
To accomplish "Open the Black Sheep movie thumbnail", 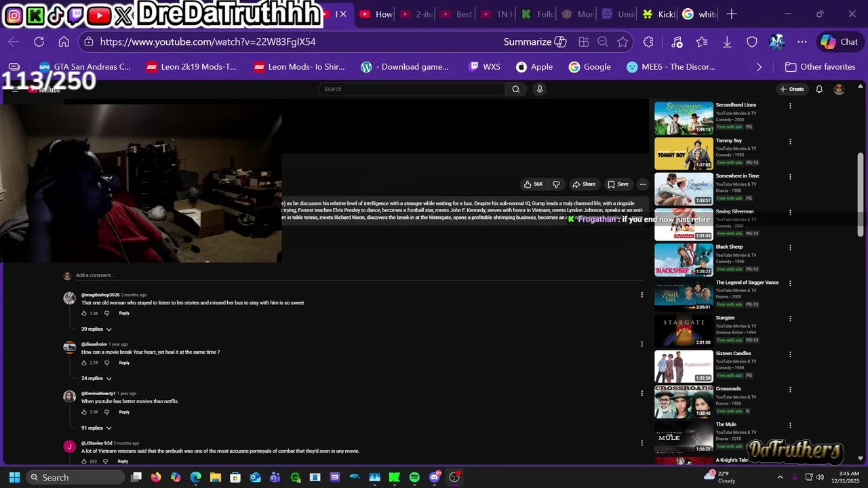I will click(x=684, y=260).
